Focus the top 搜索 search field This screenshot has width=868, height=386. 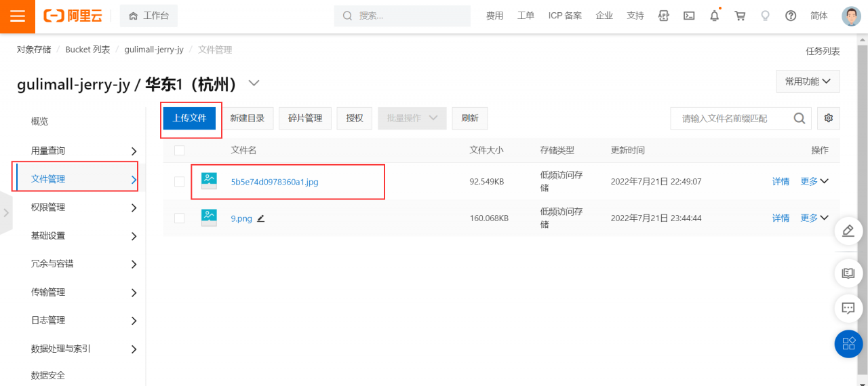[x=402, y=16]
